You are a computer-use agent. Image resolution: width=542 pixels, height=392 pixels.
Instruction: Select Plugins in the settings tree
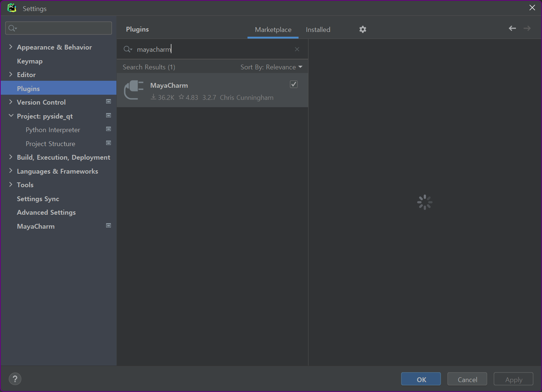(x=59, y=88)
